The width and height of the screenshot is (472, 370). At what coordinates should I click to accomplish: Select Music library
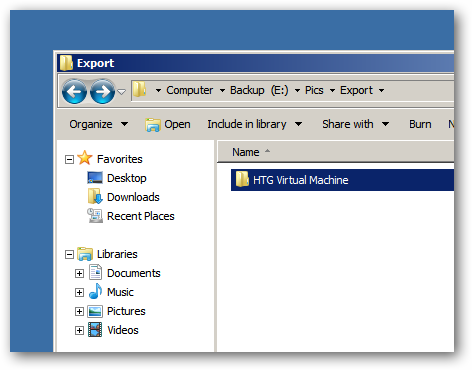[120, 292]
